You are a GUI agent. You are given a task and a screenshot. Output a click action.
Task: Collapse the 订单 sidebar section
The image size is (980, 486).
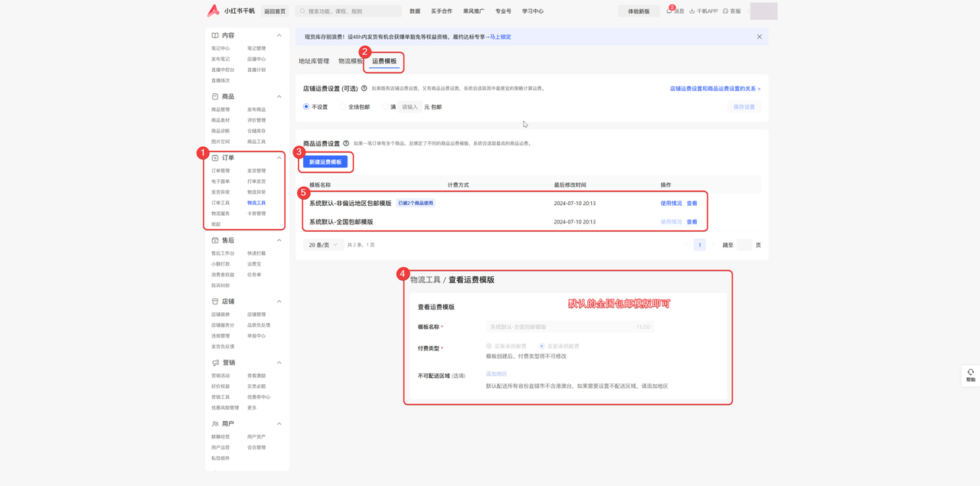click(279, 158)
